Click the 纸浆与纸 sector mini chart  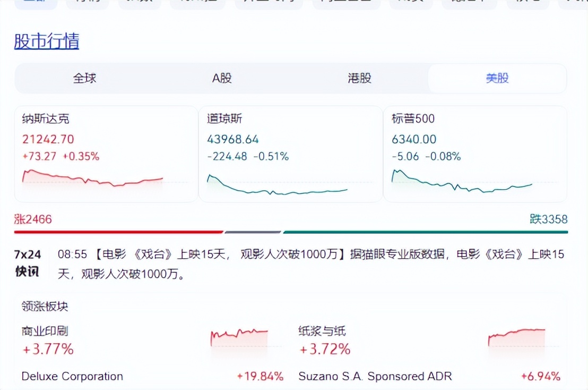[x=516, y=337]
